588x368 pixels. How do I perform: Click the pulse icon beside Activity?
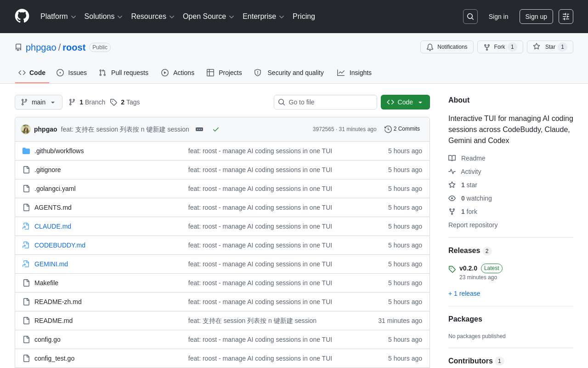click(452, 172)
